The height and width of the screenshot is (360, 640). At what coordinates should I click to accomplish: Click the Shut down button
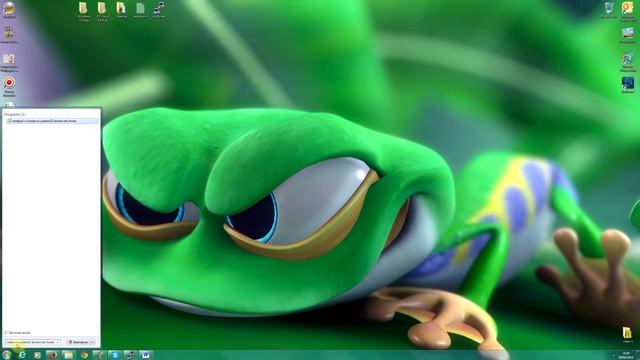pos(78,342)
